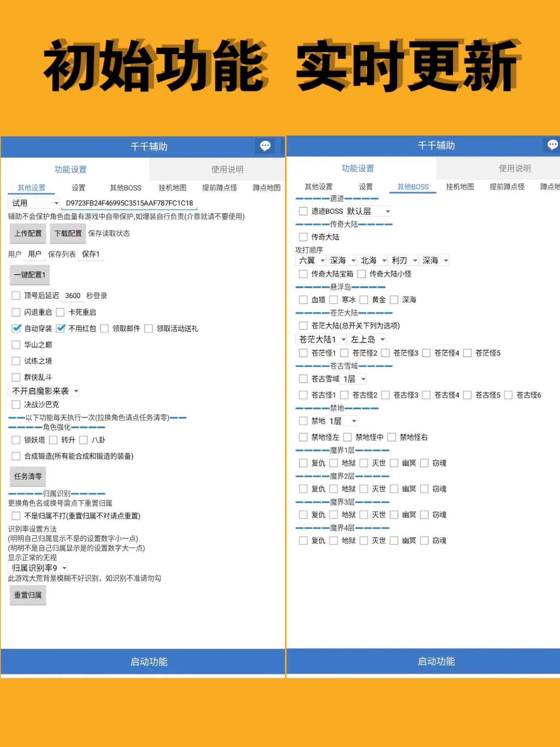This screenshot has height=747, width=560.
Task: Expand 左上岛 dropdown
Action: pyautogui.click(x=367, y=339)
